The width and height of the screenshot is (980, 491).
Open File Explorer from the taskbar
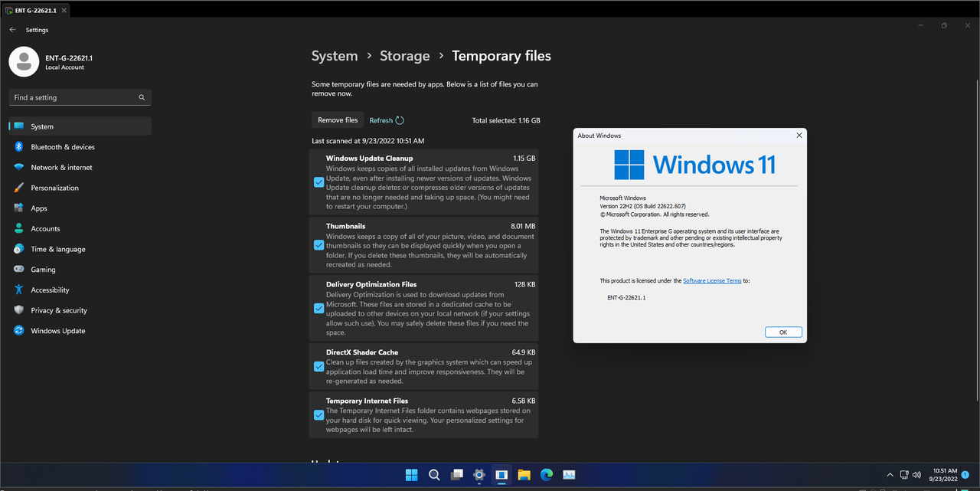click(524, 475)
